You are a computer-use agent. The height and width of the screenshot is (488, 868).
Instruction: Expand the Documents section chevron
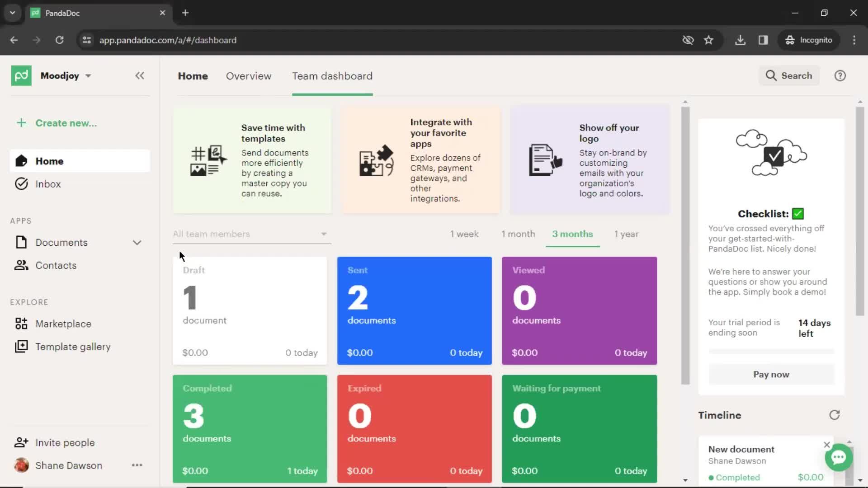coord(137,243)
